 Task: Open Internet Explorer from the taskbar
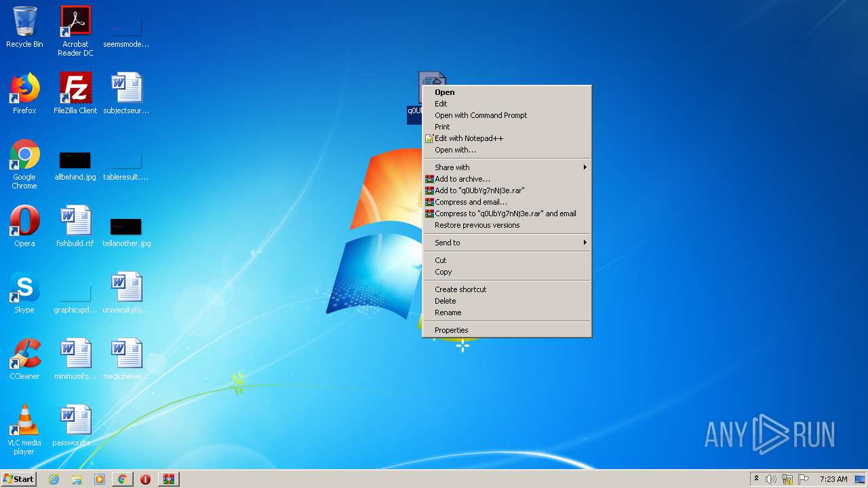(x=54, y=479)
